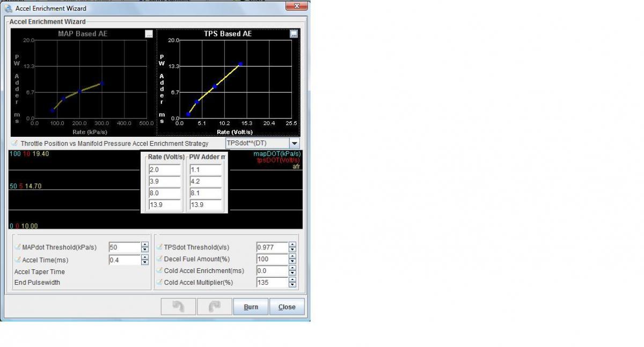Image resolution: width=644 pixels, height=347 pixels.
Task: Click the mapDOT(kPa/s) legend label
Action: pos(276,154)
